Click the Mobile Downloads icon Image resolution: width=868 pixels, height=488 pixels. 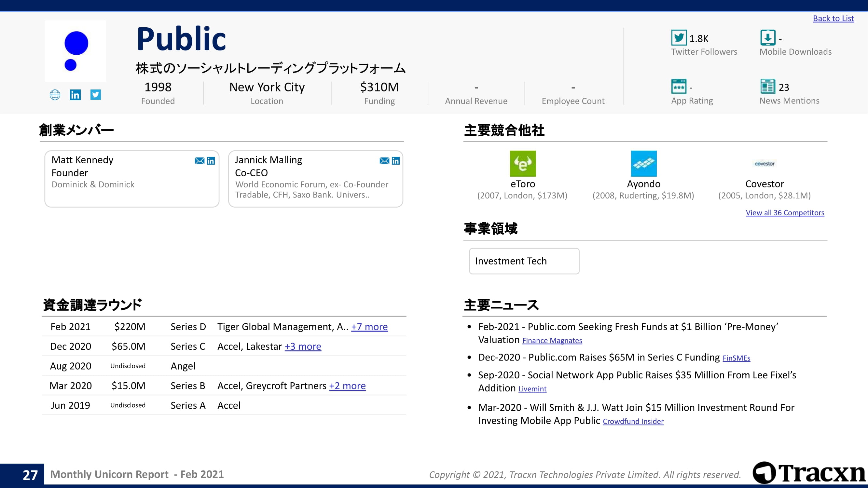point(767,38)
